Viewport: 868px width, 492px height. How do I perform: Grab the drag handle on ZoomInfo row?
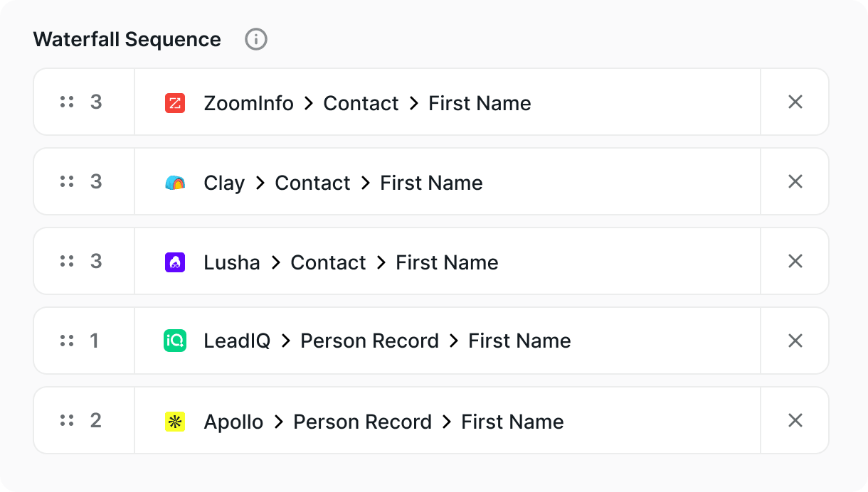pos(67,102)
